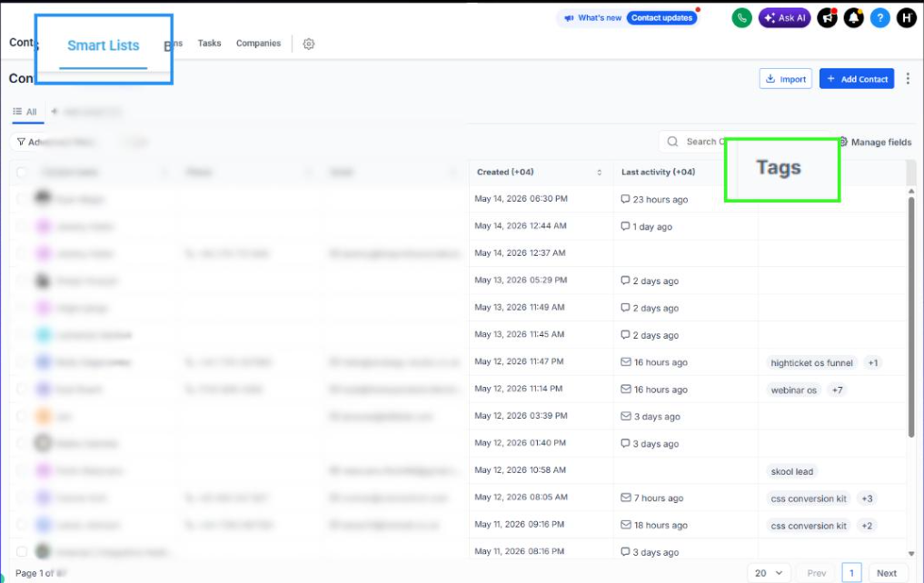Tick checkbox for May 11 08:16 PM row
Viewport: 924px width, 583px height.
(22, 552)
